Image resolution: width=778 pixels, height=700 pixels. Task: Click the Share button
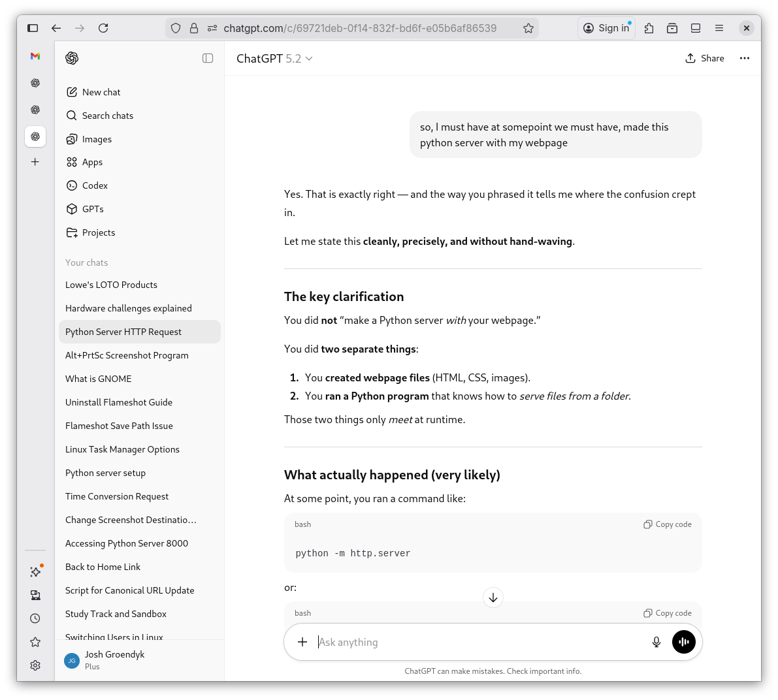click(705, 58)
